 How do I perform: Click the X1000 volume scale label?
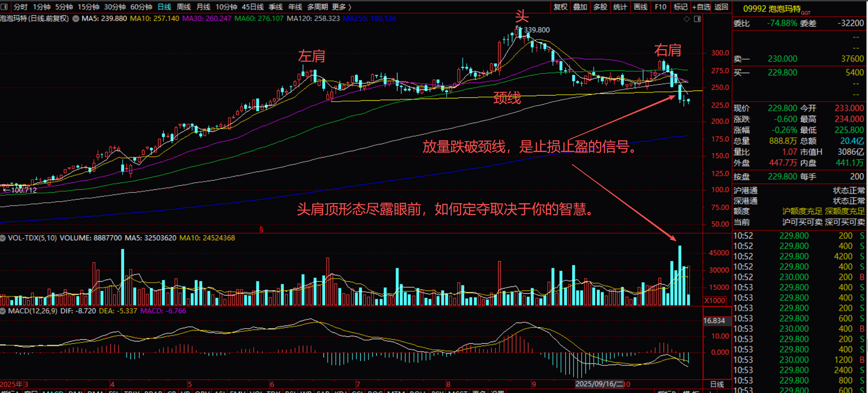715,301
